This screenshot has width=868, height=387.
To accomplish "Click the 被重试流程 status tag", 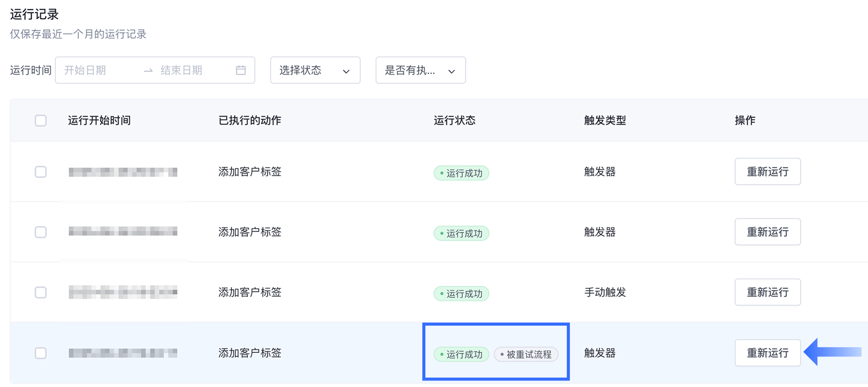I will (526, 354).
